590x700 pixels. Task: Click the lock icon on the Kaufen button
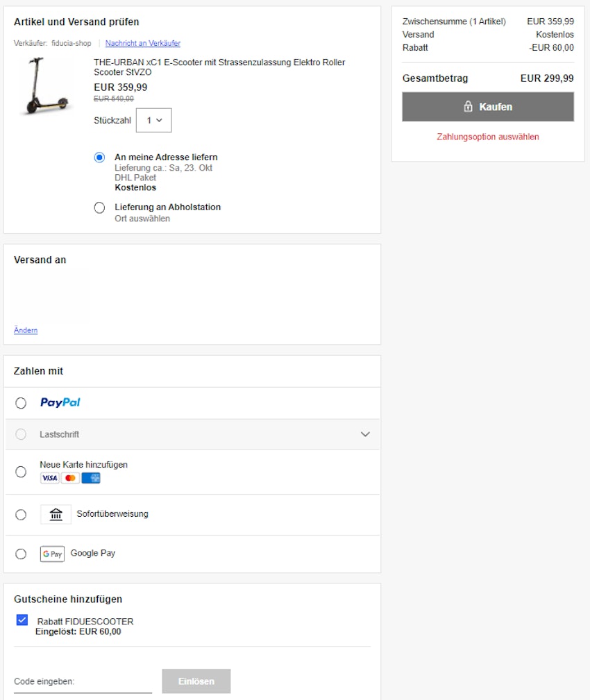click(x=467, y=106)
